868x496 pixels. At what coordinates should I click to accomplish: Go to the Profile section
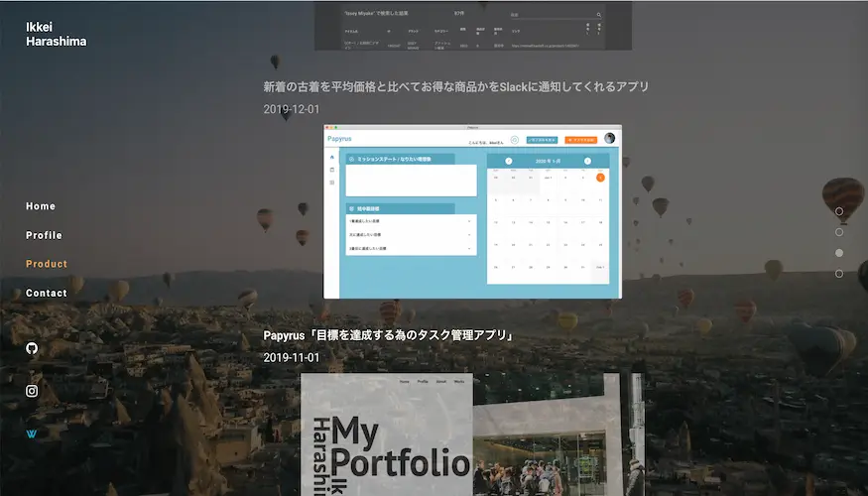[x=44, y=235]
